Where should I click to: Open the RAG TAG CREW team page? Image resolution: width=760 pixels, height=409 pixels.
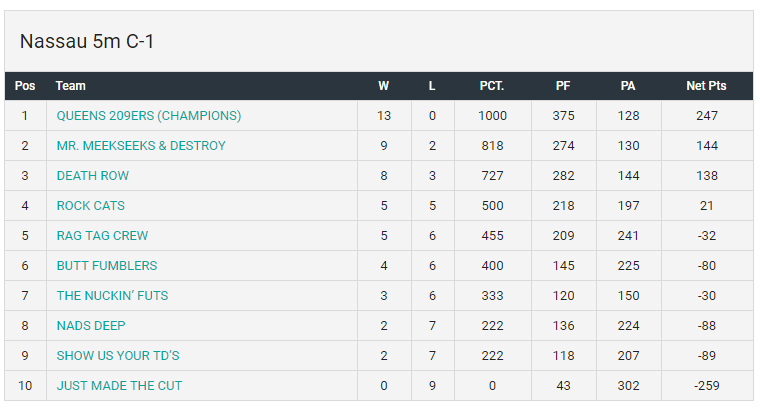[102, 236]
